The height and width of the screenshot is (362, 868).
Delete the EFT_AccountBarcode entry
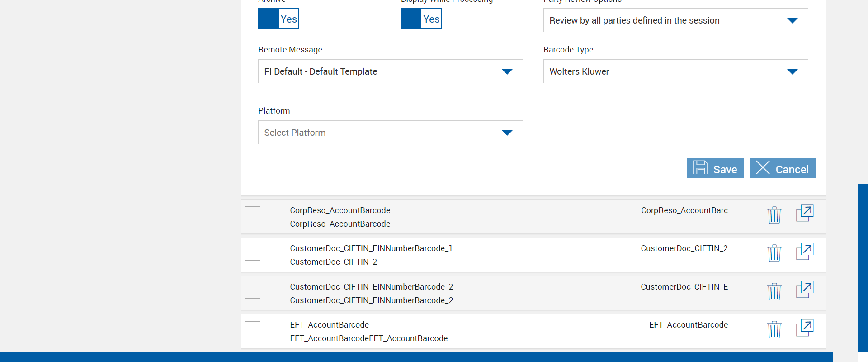774,329
